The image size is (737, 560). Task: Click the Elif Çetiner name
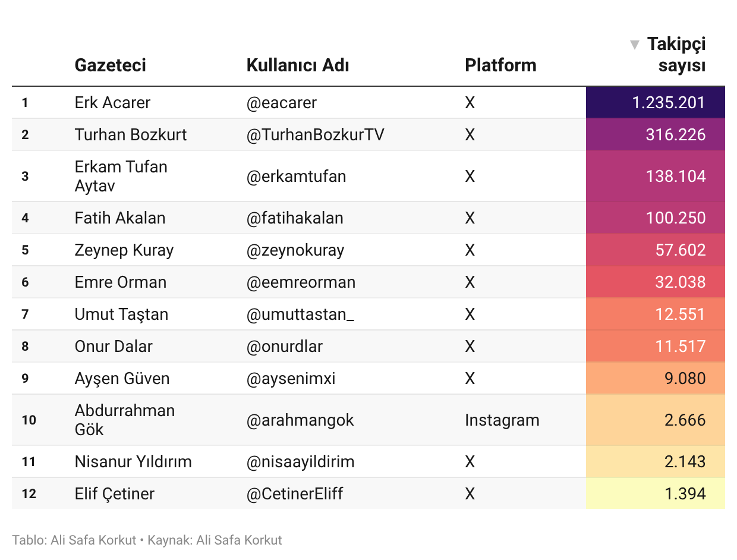(x=115, y=493)
